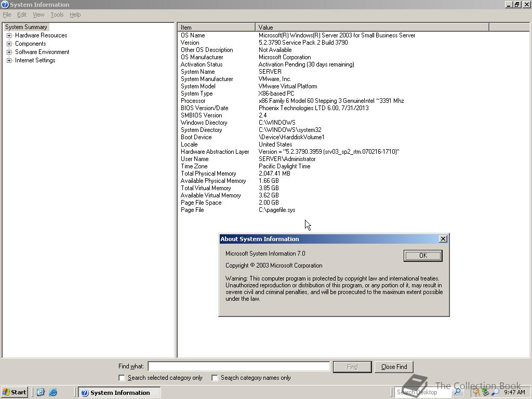
Task: Select the Internet Settings category label
Action: [35, 60]
